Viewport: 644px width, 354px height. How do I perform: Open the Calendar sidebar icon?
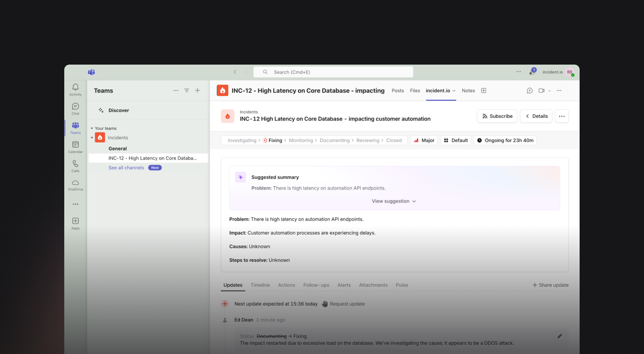pyautogui.click(x=75, y=145)
